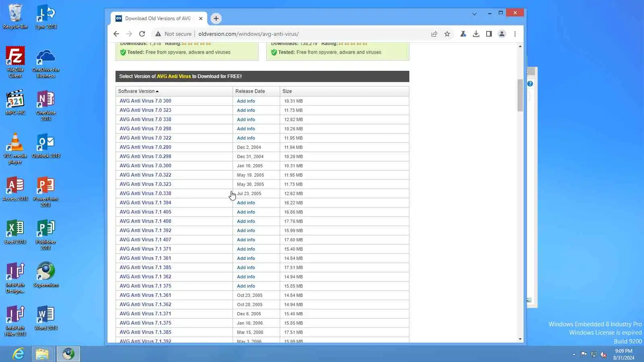
Task: Open the AVG Anti Virus 7.0 323 link
Action: [145, 110]
